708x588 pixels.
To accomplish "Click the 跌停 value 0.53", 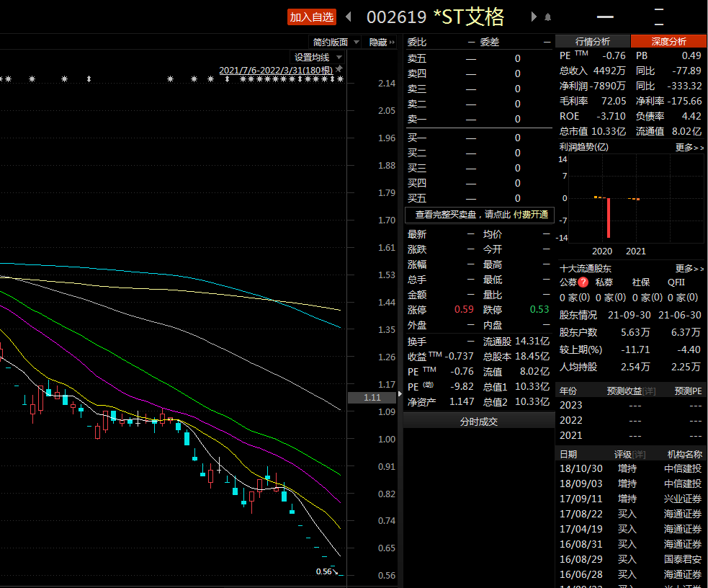I will [x=539, y=310].
